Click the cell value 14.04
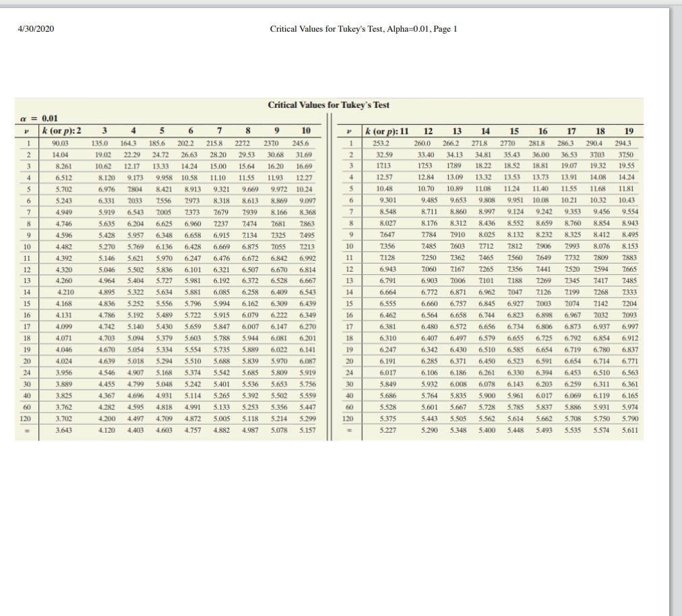This screenshot has width=682, height=616. tap(61, 155)
